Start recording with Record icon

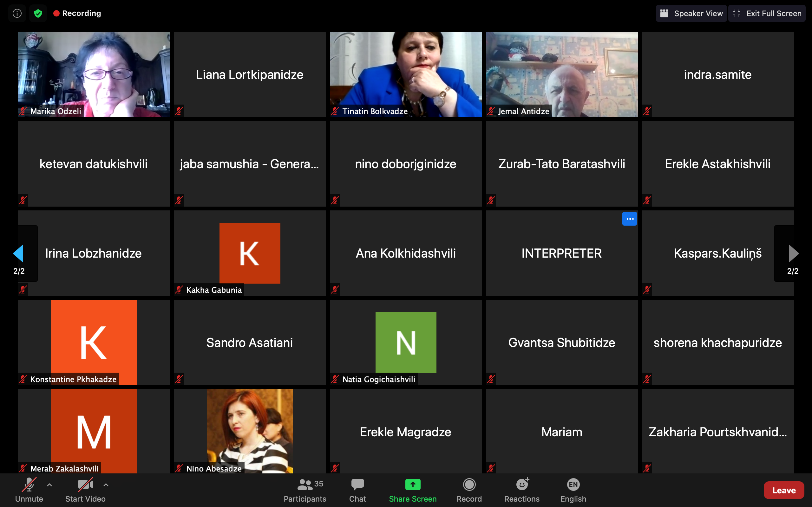[x=469, y=485]
